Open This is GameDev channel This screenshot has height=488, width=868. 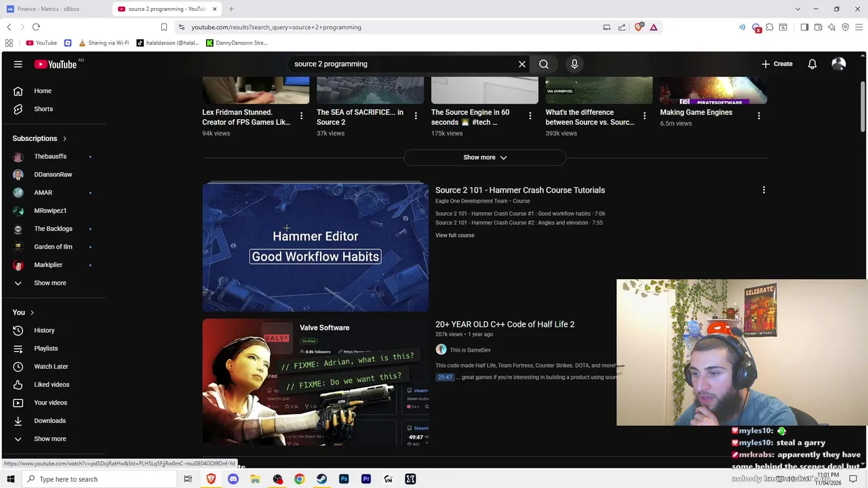pos(470,350)
